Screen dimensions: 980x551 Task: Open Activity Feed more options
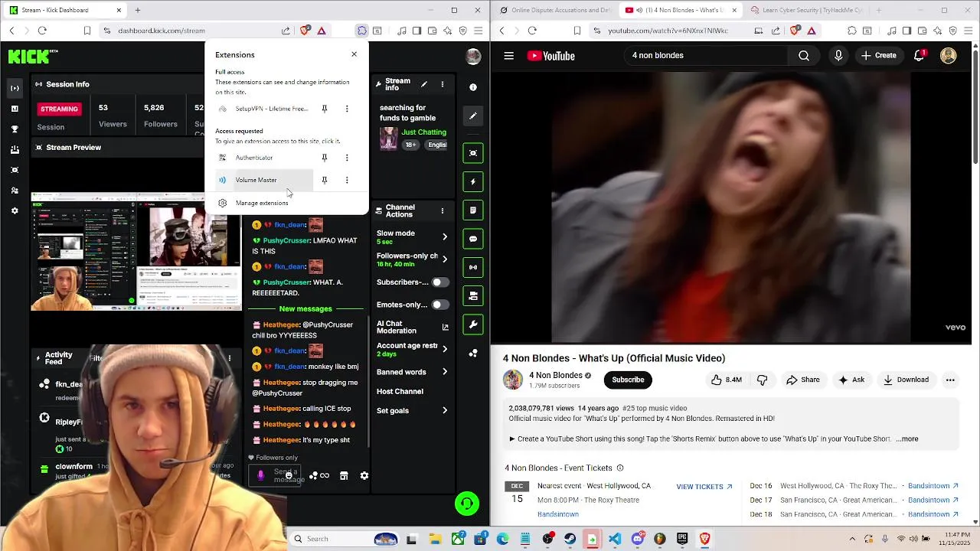pos(229,357)
